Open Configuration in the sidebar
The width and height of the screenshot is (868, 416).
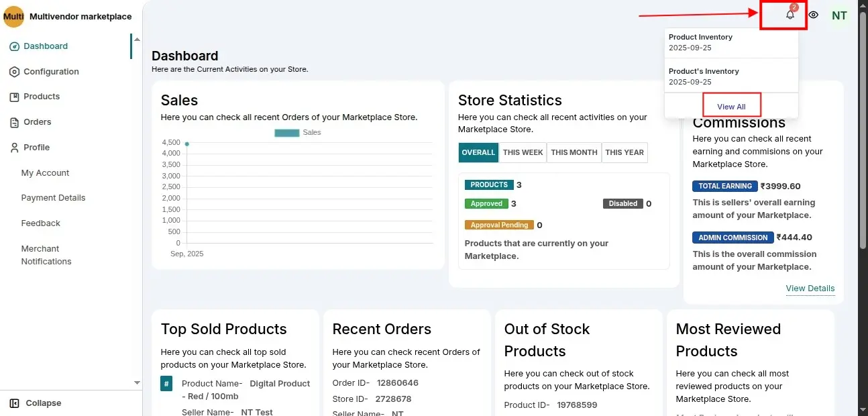tap(51, 72)
